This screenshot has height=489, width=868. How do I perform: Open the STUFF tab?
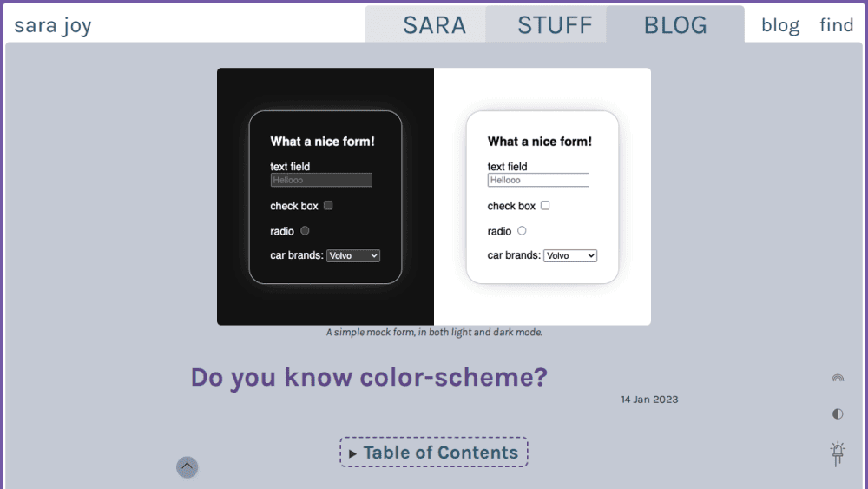point(546,25)
